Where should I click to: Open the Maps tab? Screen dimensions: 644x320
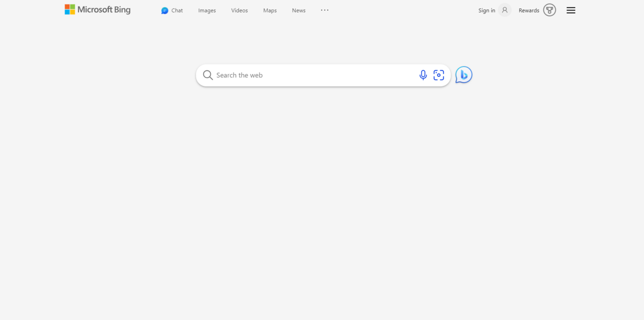[270, 11]
